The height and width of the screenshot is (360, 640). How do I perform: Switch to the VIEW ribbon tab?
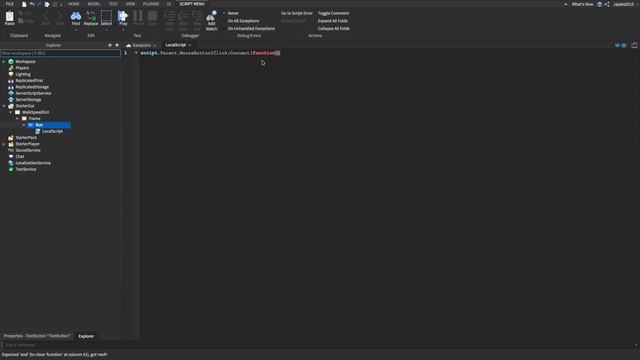coord(130,4)
